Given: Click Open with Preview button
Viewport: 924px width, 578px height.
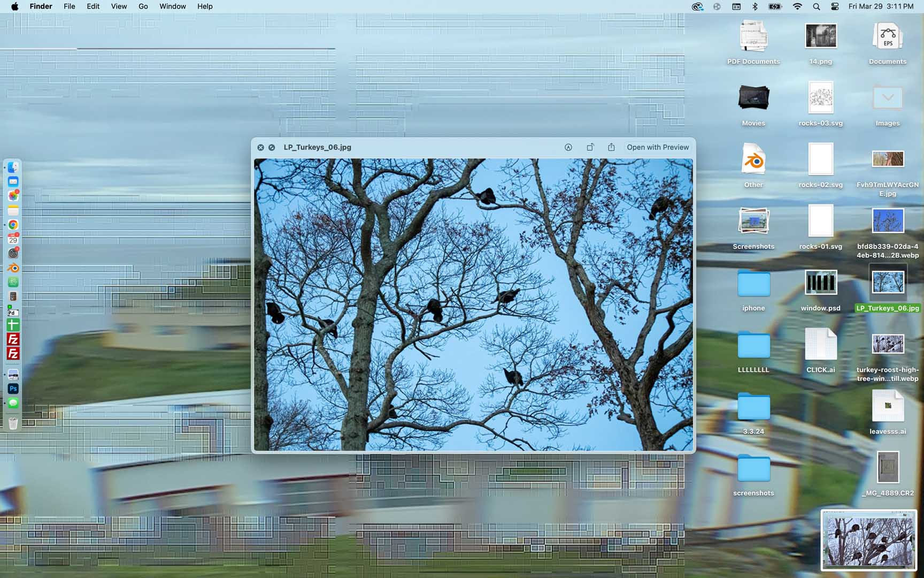Looking at the screenshot, I should (658, 147).
